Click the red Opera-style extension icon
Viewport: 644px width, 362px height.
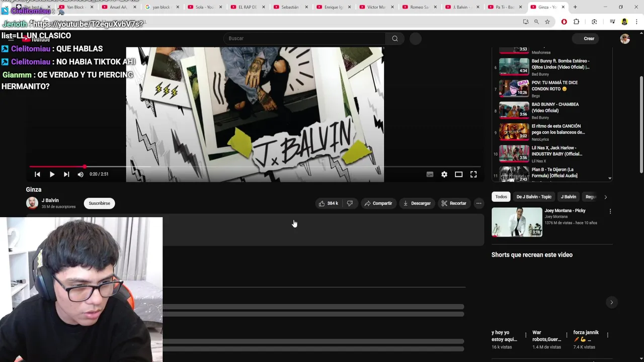click(x=564, y=22)
